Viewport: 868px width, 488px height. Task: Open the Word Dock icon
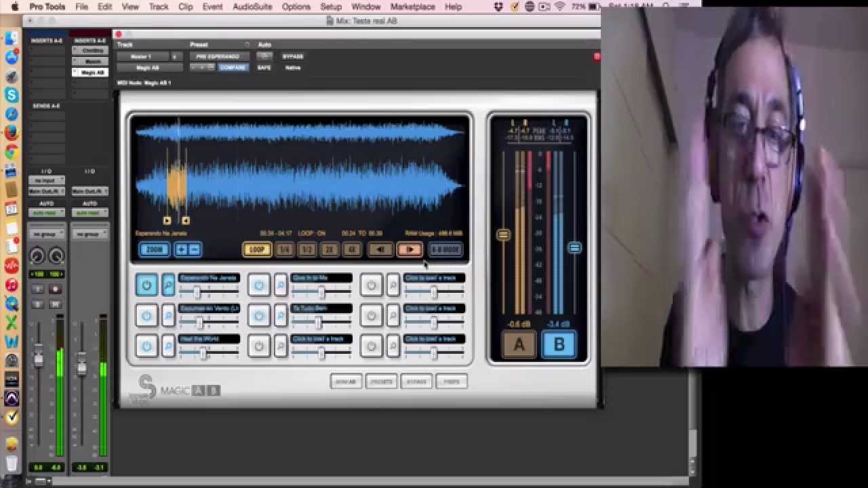click(12, 342)
